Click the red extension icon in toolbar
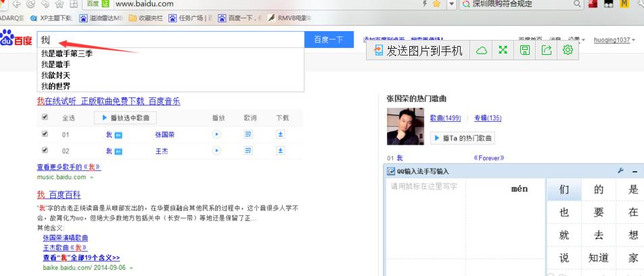The height and width of the screenshot is (276, 644). (593, 3)
